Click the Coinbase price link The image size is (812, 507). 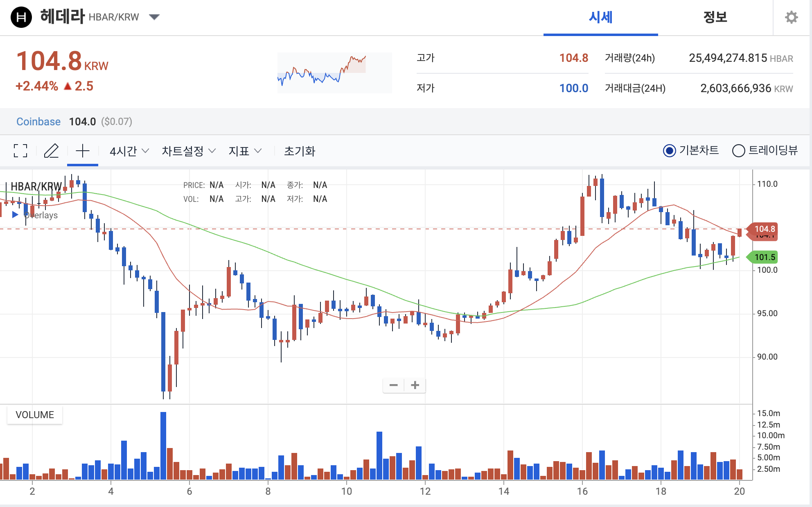click(38, 122)
